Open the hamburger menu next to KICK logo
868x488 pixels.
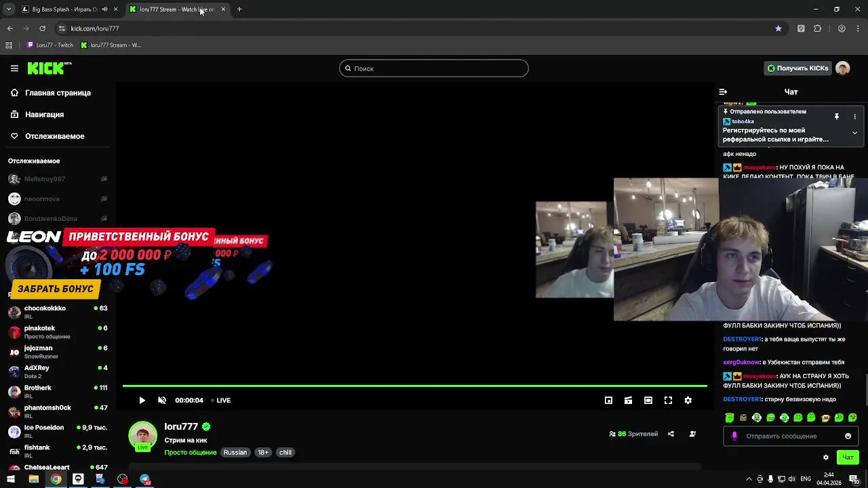coord(14,68)
